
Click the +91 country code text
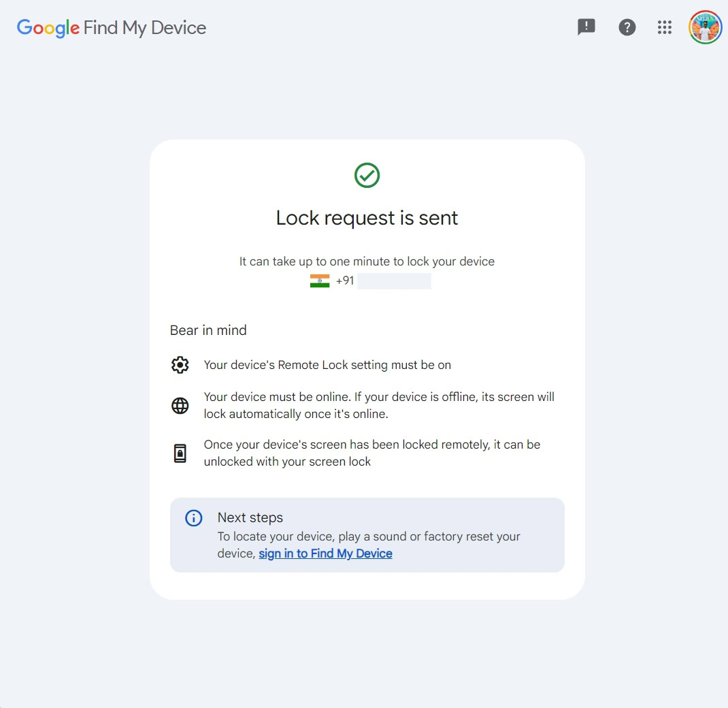[345, 281]
